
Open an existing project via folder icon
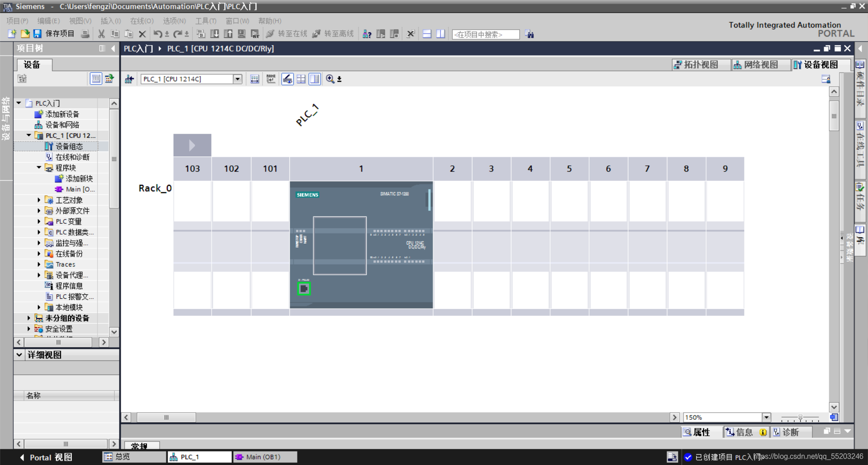(25, 34)
